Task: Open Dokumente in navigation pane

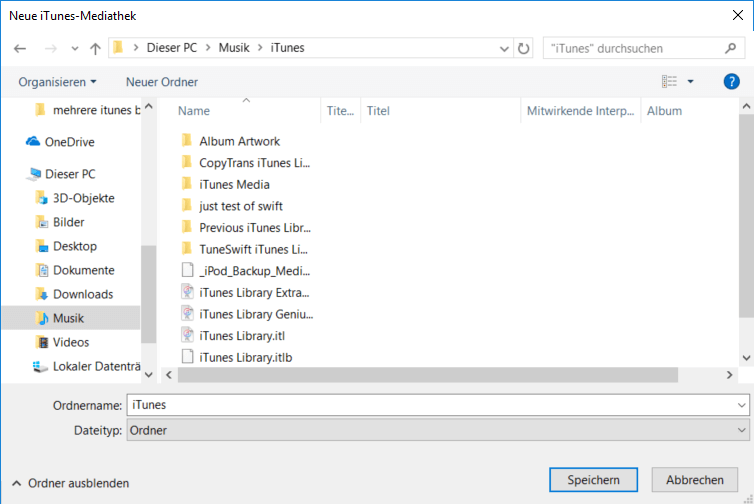Action: tap(75, 270)
